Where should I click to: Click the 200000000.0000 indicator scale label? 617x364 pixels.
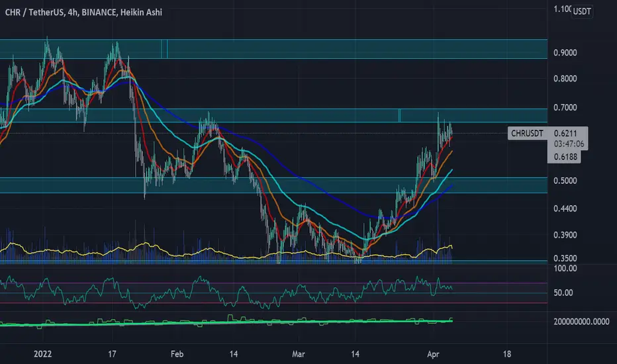click(581, 322)
